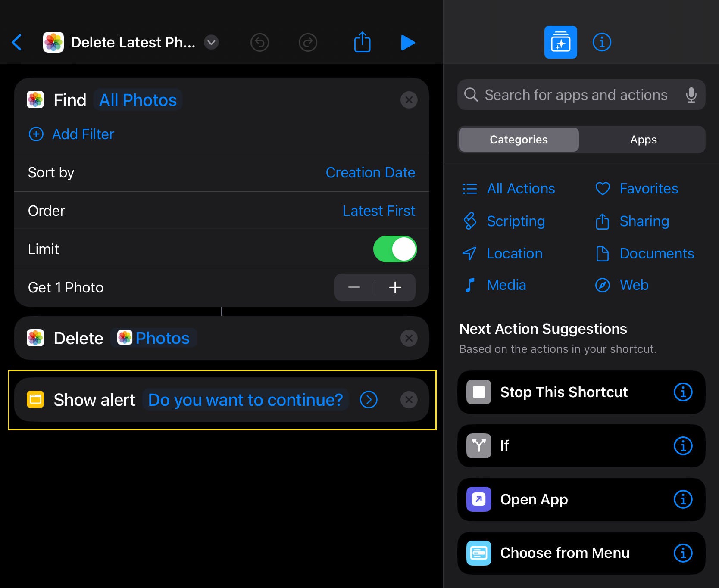
Task: View info for Stop This Shortcut
Action: (x=683, y=392)
